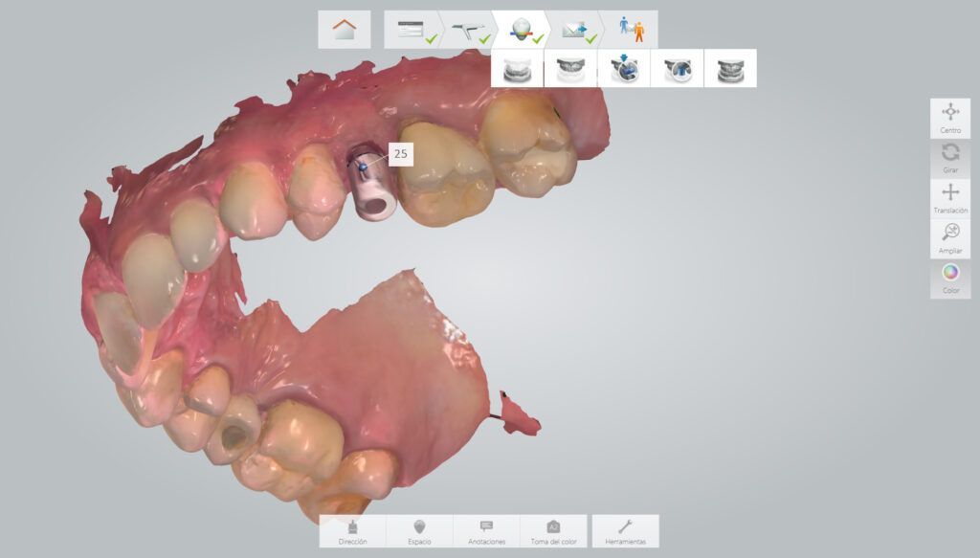
Task: Open the order form workflow step
Action: point(412,30)
